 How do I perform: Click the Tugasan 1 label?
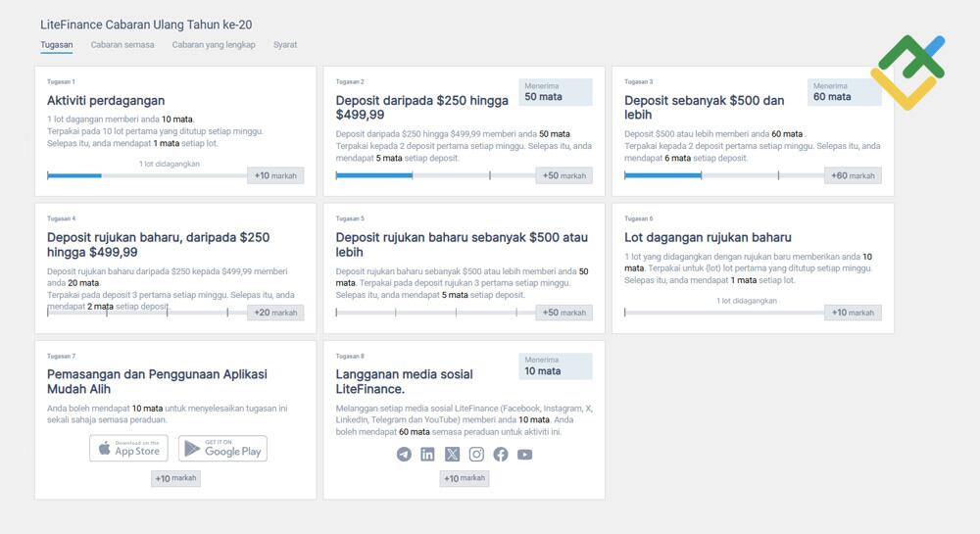pyautogui.click(x=61, y=82)
